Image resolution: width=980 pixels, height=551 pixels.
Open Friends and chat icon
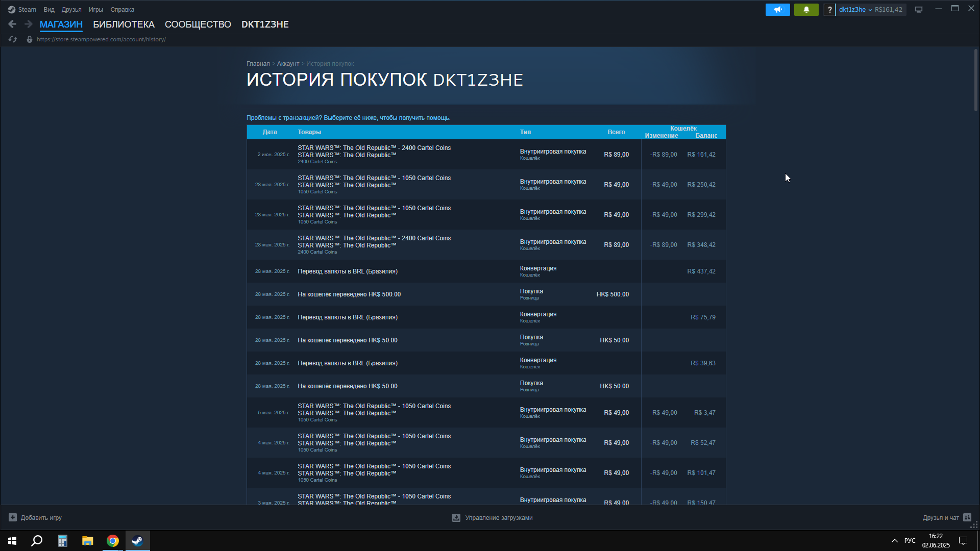coord(967,517)
